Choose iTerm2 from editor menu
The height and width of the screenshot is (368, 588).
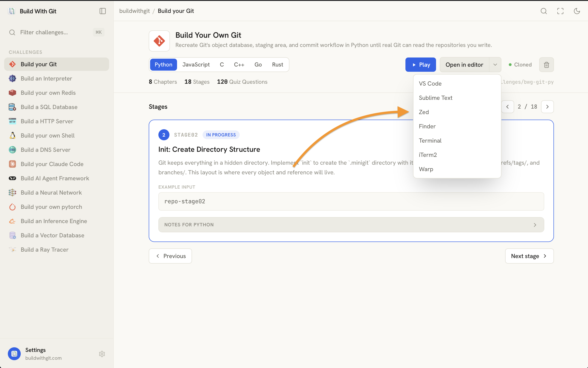457,155
